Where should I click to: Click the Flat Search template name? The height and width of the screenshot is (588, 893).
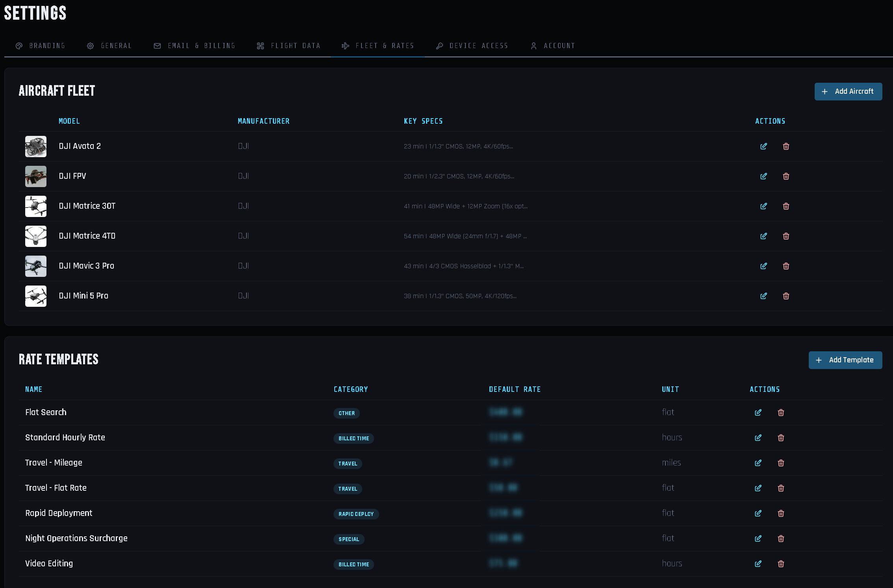tap(46, 412)
